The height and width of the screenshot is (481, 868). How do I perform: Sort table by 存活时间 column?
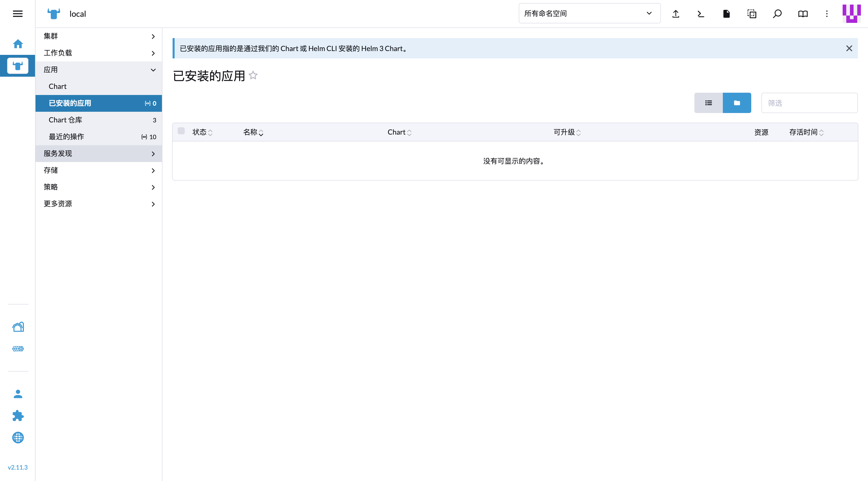click(x=806, y=132)
